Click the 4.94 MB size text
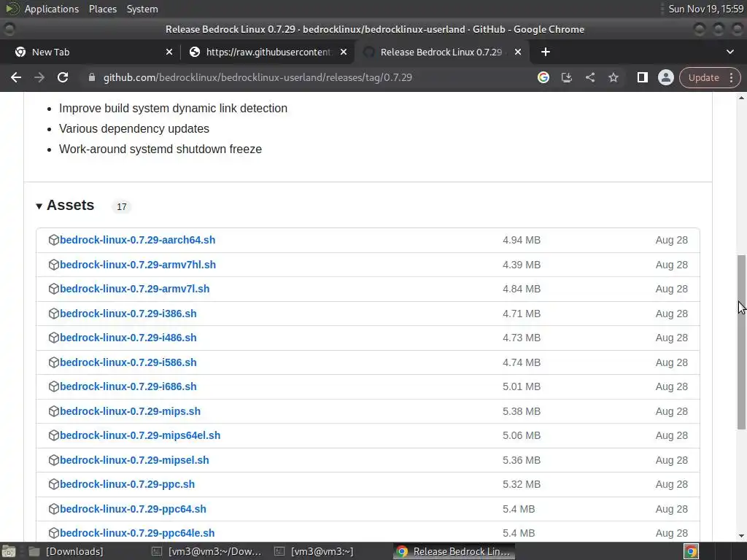 coord(521,241)
